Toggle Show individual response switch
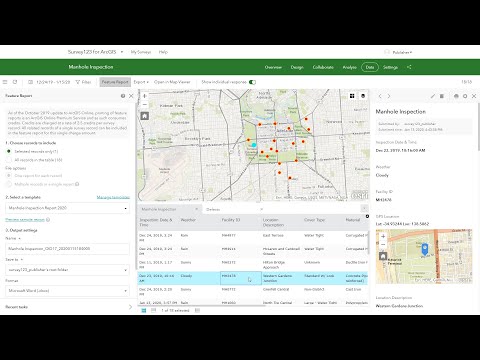480x360 pixels. tap(252, 82)
